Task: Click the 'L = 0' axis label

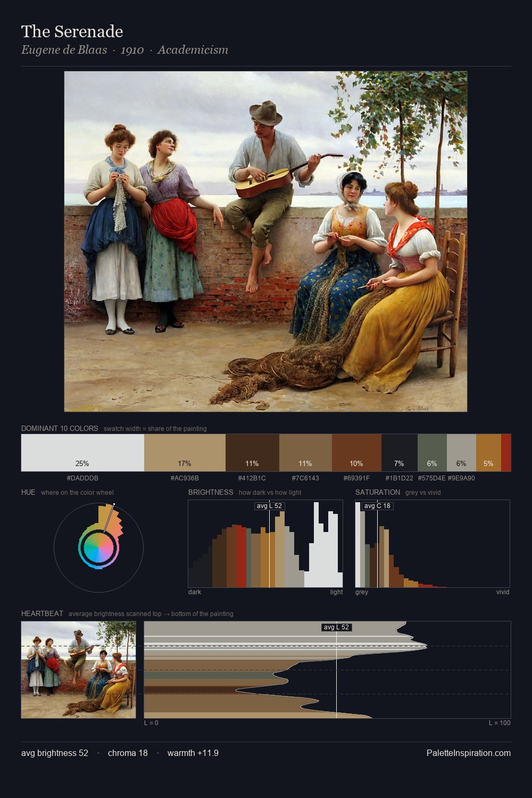Action: (151, 723)
